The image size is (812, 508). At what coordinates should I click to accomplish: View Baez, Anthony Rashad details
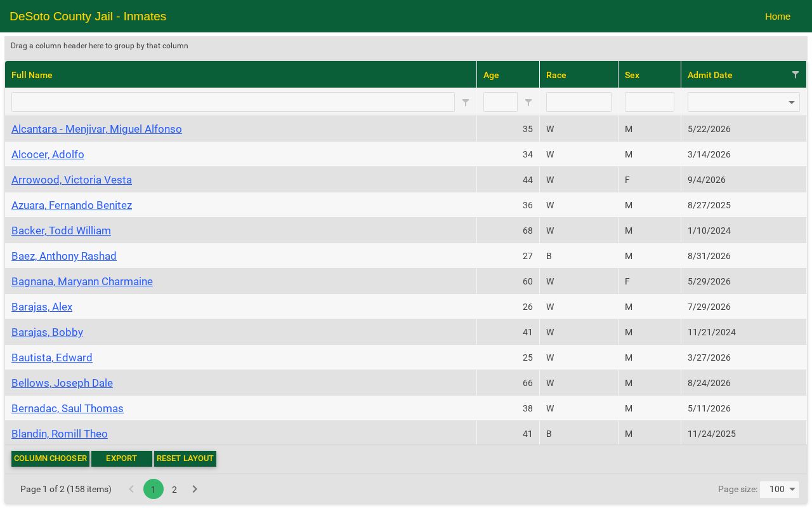[x=64, y=256]
